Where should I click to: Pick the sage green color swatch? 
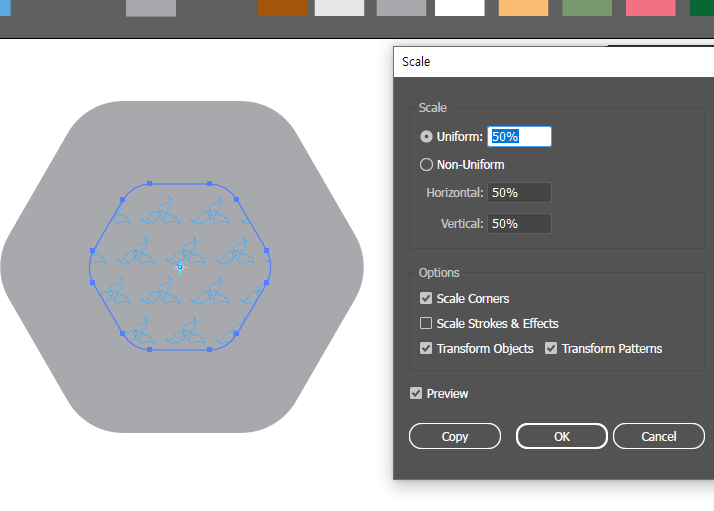pos(587,8)
